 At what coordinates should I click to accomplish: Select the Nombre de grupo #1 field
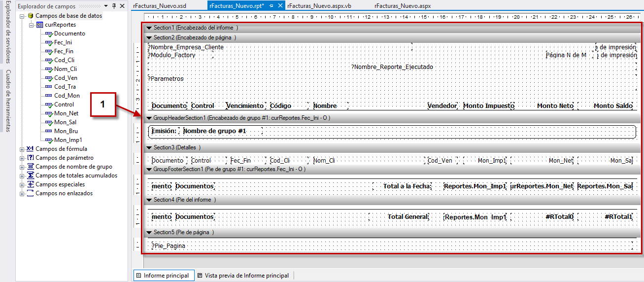coord(222,131)
